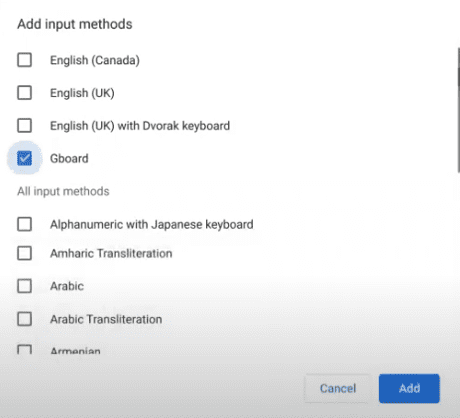
Task: Check the box for plain Arabic
Action: coord(24,286)
